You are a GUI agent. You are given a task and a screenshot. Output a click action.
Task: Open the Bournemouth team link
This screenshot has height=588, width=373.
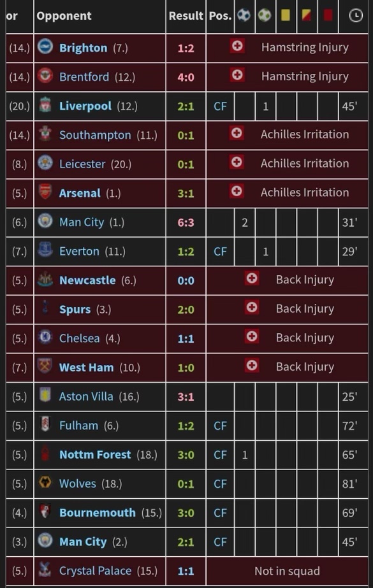tap(98, 513)
